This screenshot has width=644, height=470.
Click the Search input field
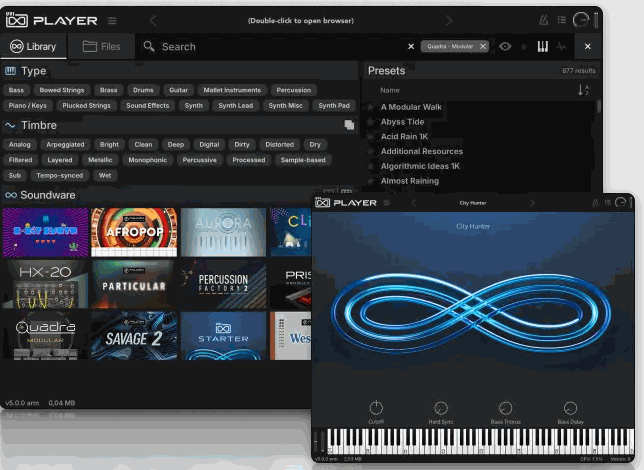(x=271, y=46)
